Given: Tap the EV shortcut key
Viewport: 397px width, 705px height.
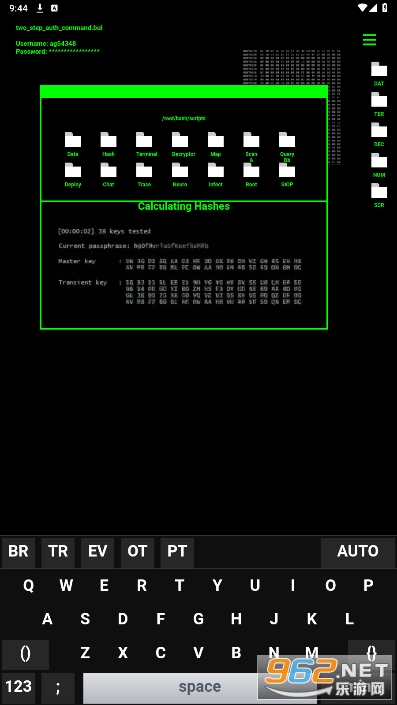Looking at the screenshot, I should 98,552.
